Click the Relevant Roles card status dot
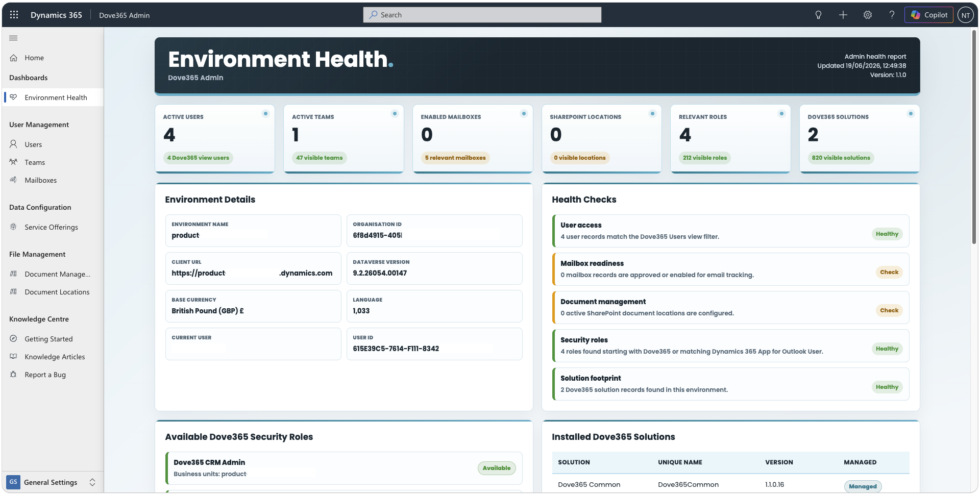980x494 pixels. [x=781, y=113]
